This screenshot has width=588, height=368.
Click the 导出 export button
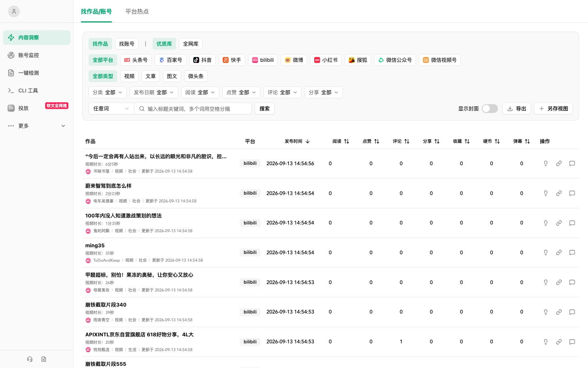pyautogui.click(x=517, y=109)
